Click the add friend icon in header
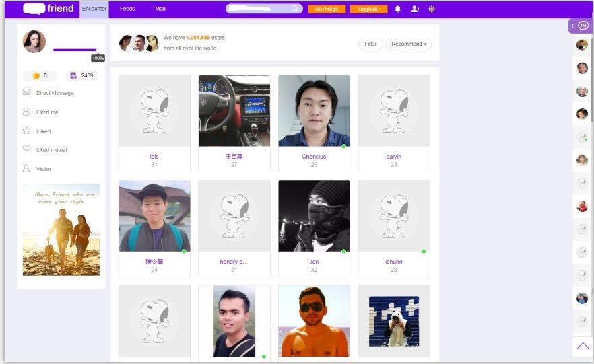 tap(415, 9)
